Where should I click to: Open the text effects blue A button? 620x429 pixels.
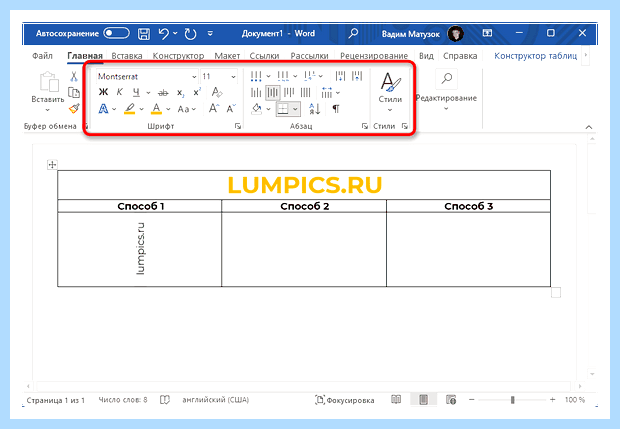point(103,109)
